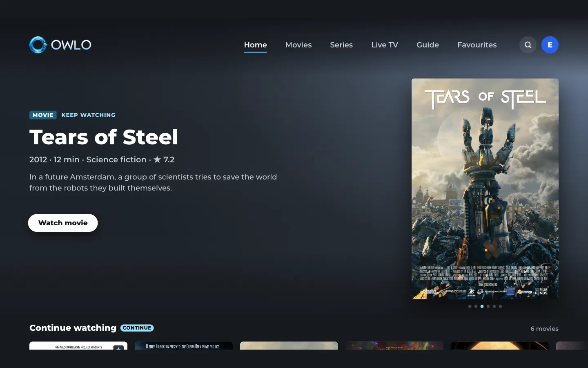Click the MOVIE badge
588x368 pixels.
[x=43, y=115]
